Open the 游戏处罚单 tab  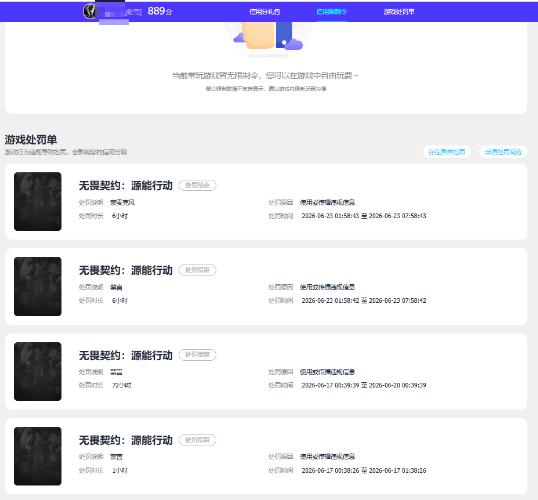[x=399, y=12]
